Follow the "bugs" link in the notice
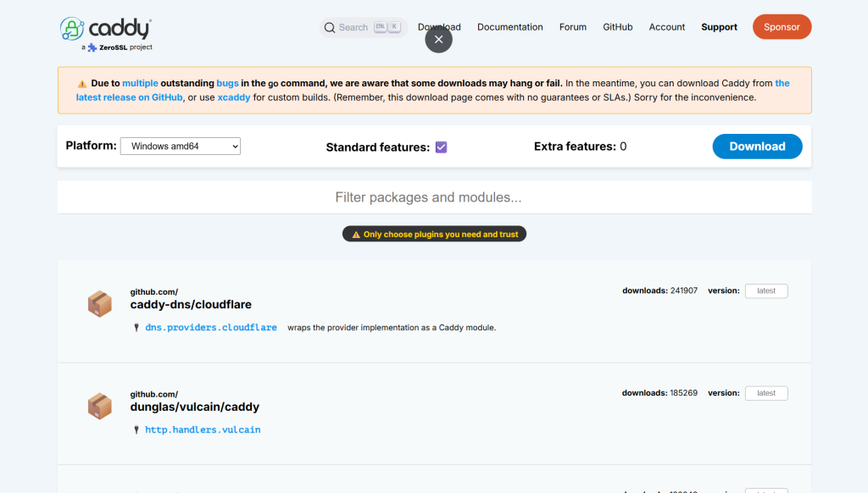This screenshot has height=493, width=868. pos(227,83)
